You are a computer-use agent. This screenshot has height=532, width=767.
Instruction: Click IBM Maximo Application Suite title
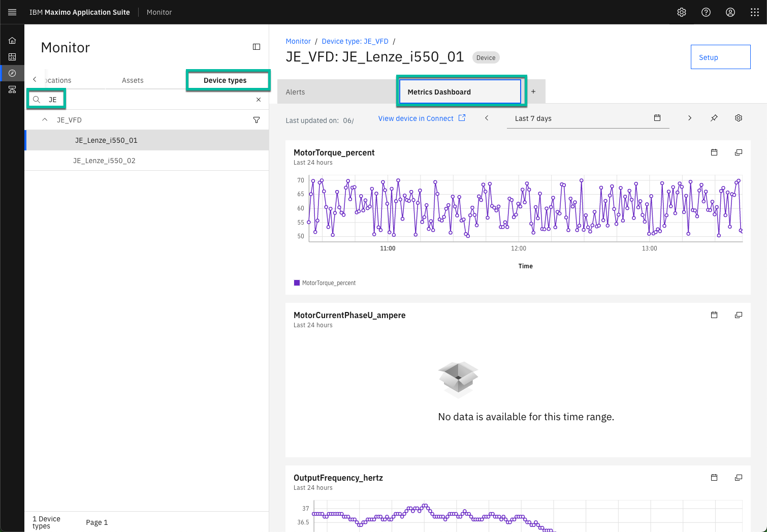coord(80,12)
